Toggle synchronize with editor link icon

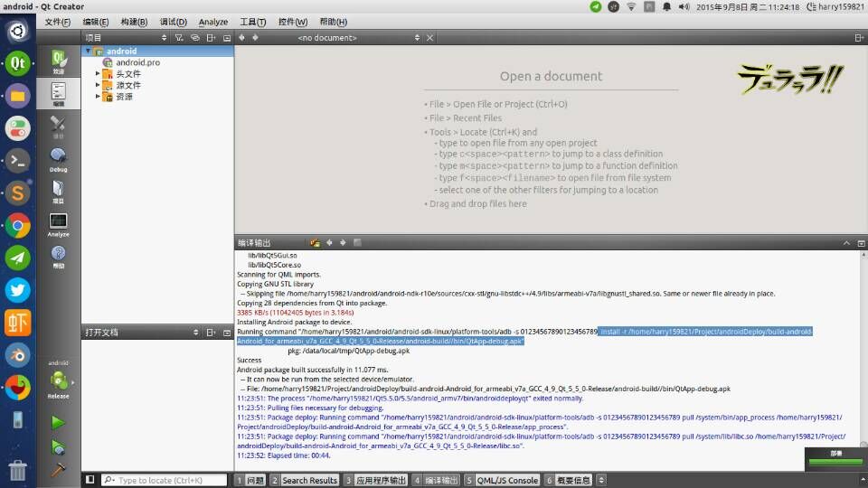195,38
